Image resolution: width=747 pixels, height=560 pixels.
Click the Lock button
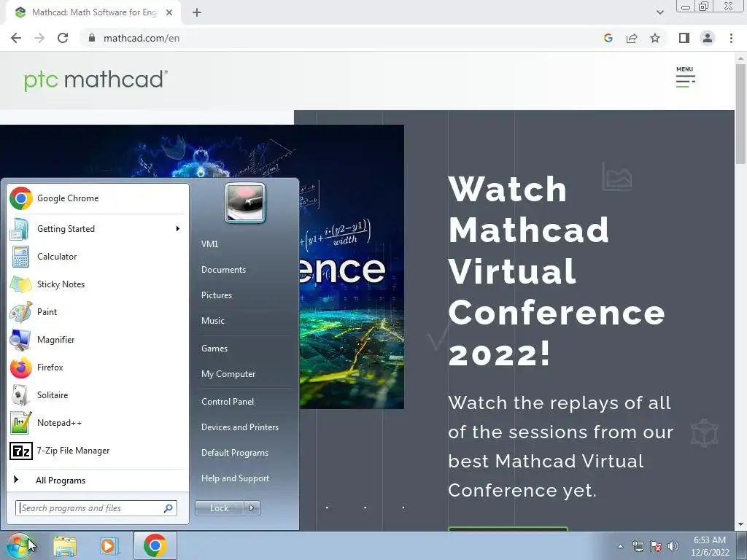coord(220,508)
